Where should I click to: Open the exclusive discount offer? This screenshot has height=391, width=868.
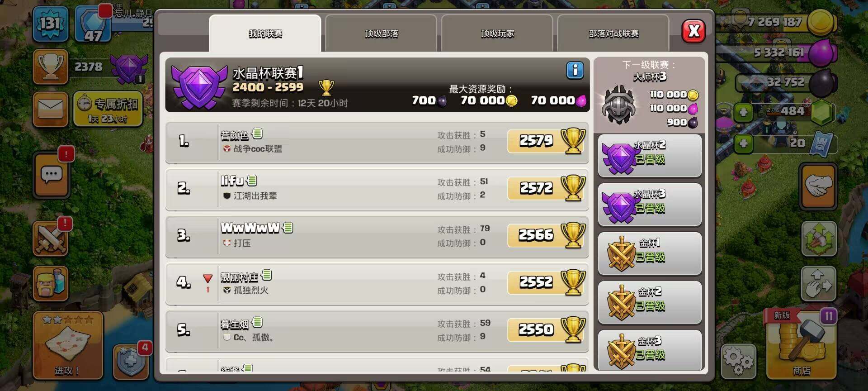pyautogui.click(x=108, y=109)
